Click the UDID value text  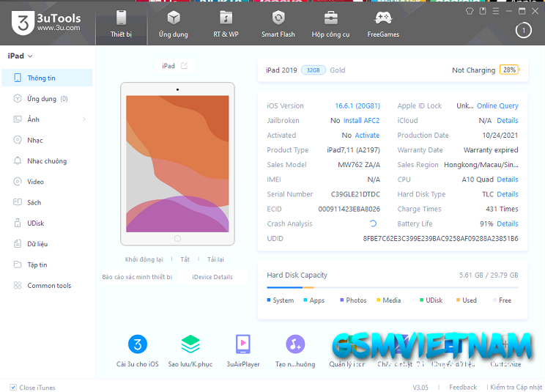point(440,238)
